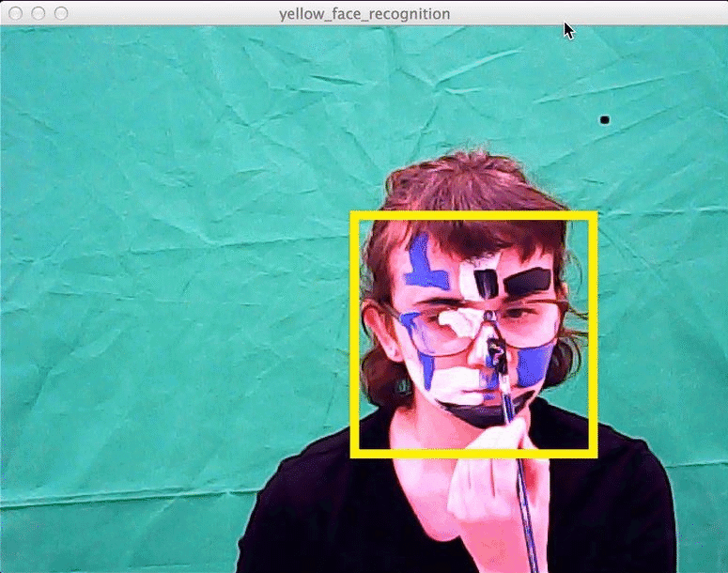Image resolution: width=728 pixels, height=573 pixels.
Task: Click the yellow_face_recognition title text
Action: 364,14
